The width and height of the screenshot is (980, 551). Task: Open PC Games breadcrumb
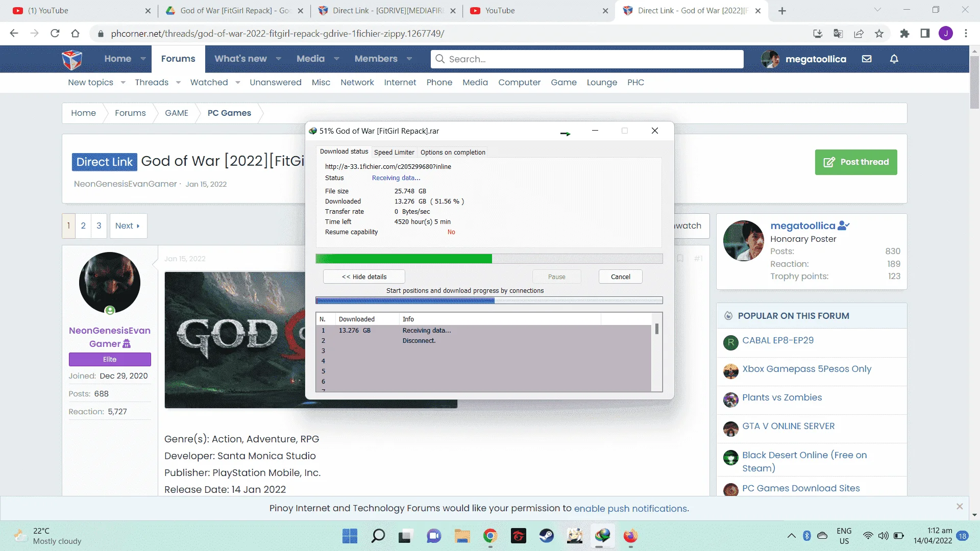pos(229,113)
